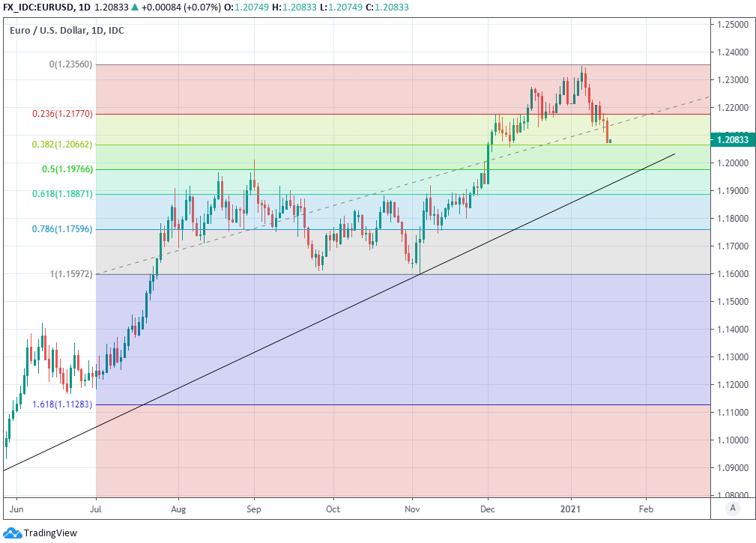Click the current price tag 1.20833 on axis

732,139
